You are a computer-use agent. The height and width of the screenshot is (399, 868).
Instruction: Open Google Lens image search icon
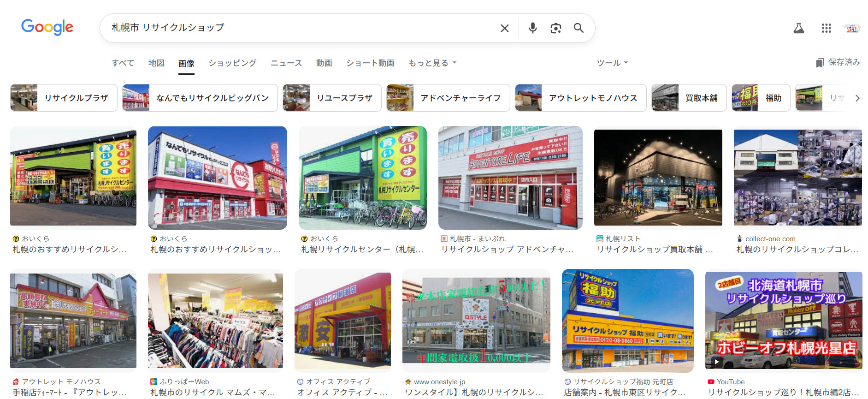(555, 28)
